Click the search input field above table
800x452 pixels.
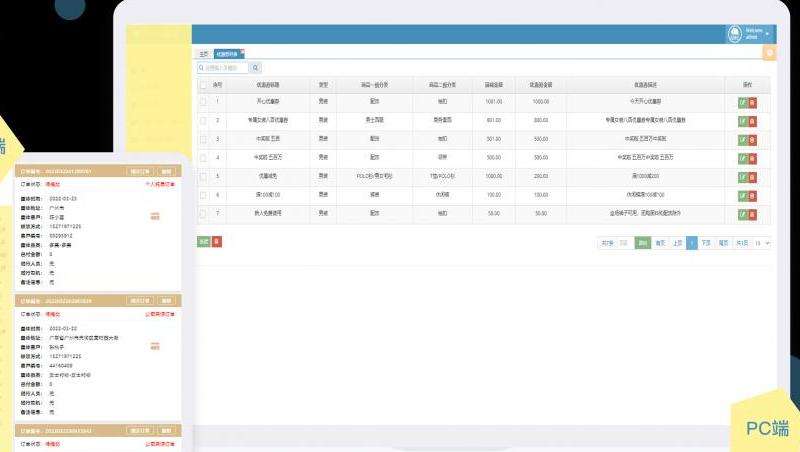223,67
